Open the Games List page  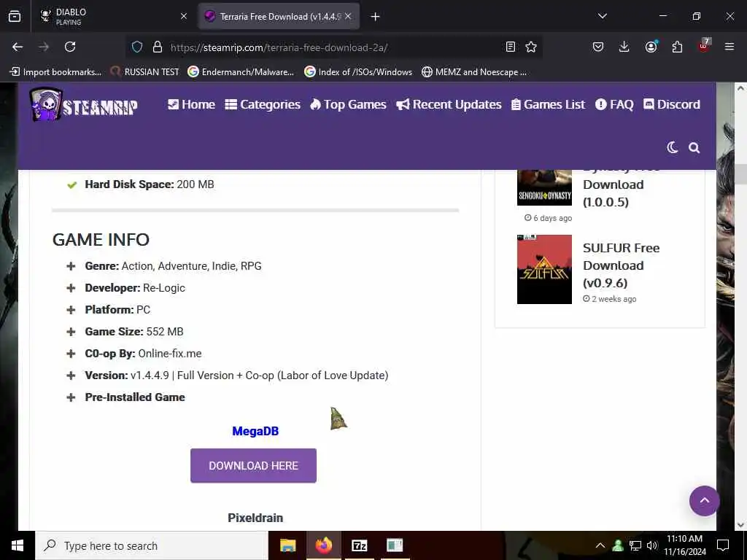pos(548,104)
